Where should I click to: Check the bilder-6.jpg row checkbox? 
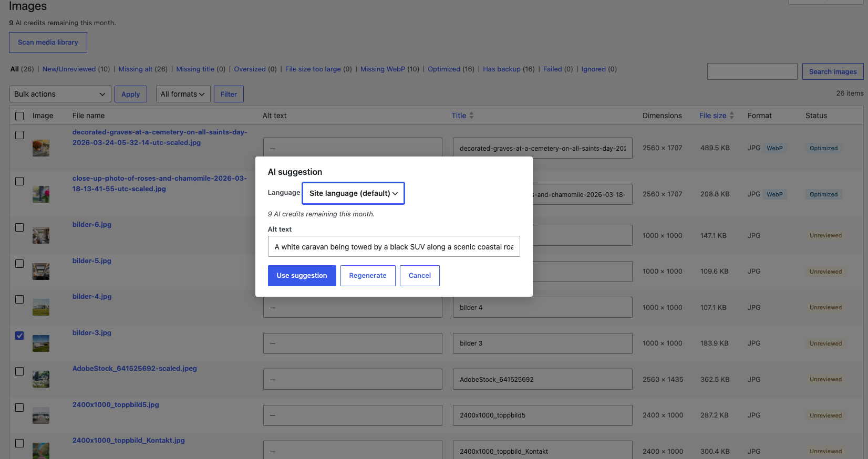pos(19,227)
